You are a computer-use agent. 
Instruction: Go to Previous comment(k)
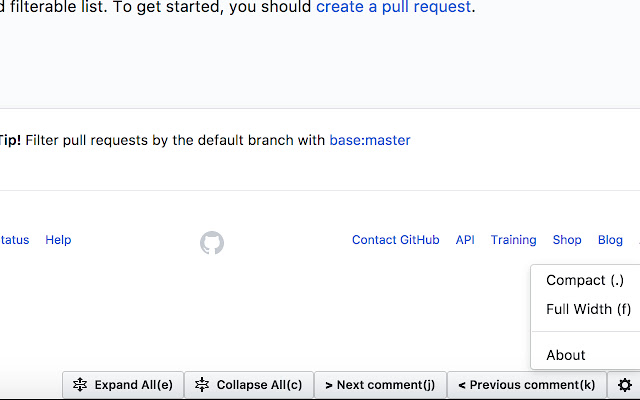526,385
